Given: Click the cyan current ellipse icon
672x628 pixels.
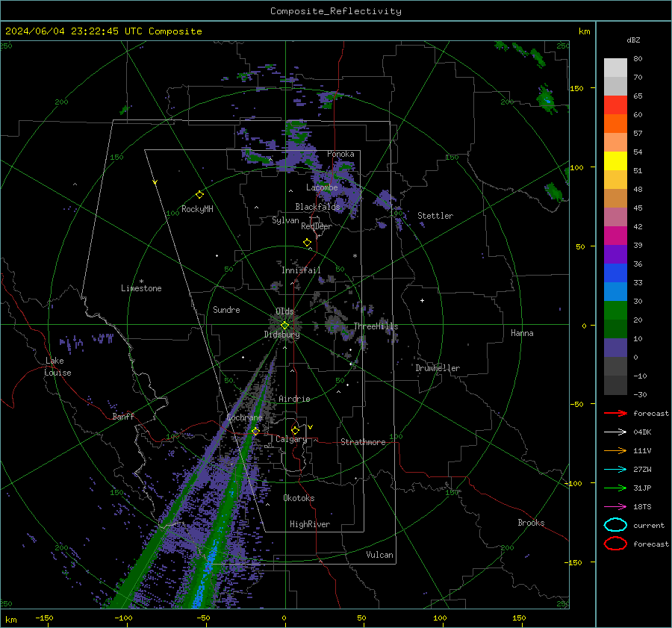Looking at the screenshot, I should click(x=615, y=525).
